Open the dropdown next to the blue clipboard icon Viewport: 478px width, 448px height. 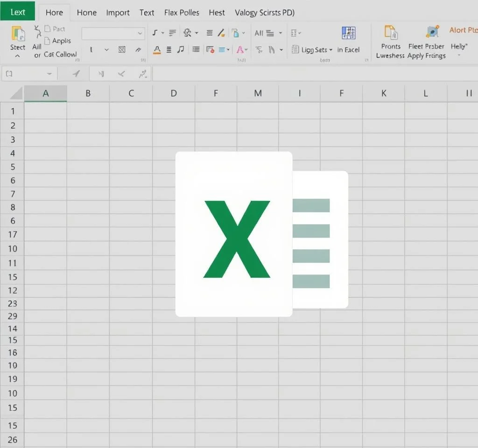click(243, 33)
